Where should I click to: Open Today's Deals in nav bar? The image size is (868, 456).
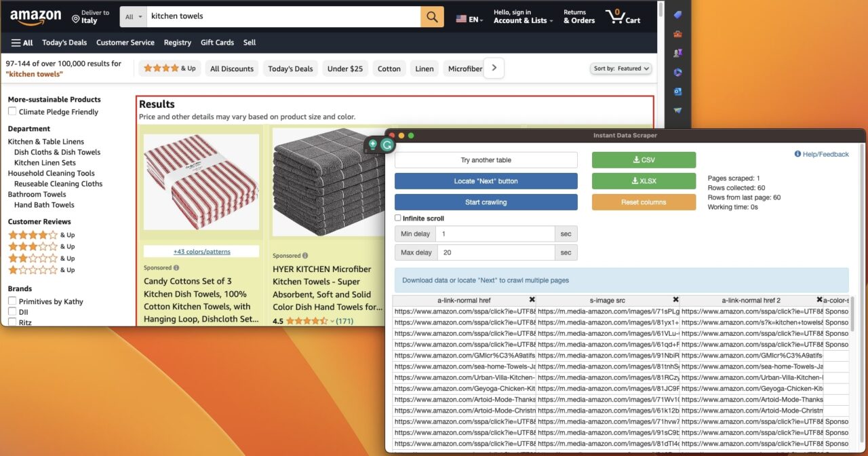64,43
